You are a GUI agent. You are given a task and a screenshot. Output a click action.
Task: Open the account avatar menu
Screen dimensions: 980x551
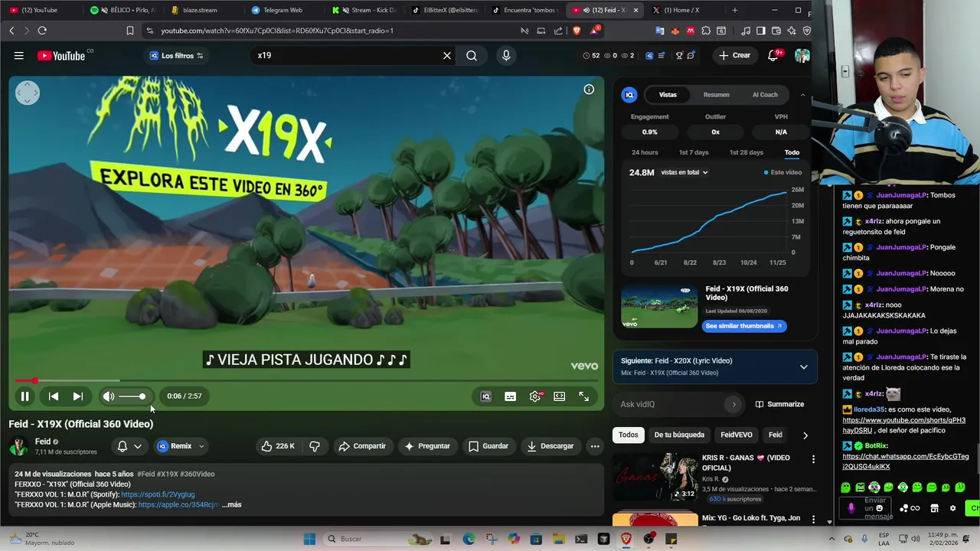click(802, 56)
